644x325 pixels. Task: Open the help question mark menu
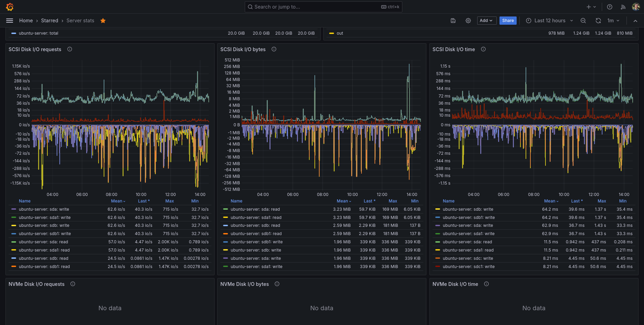610,7
